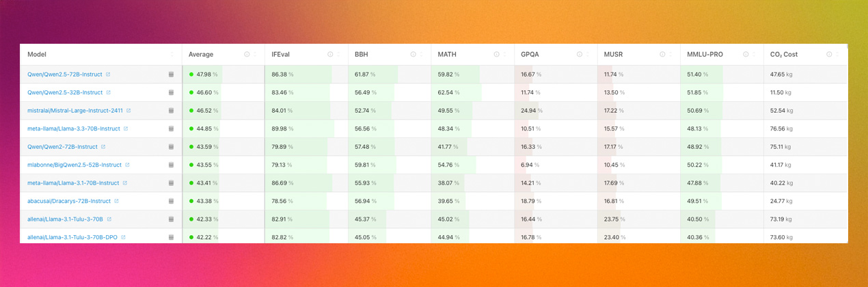
Task: Open info for the MATH benchmark column
Action: (496, 55)
